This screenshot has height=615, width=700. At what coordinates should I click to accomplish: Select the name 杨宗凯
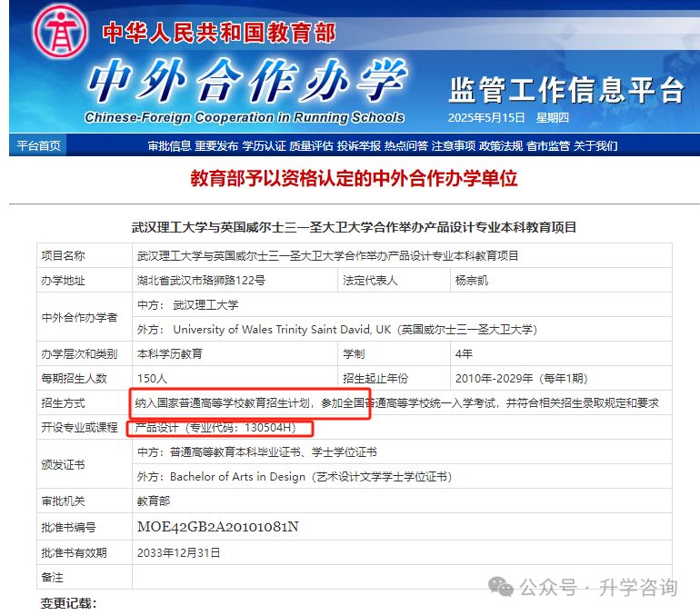coord(472,281)
